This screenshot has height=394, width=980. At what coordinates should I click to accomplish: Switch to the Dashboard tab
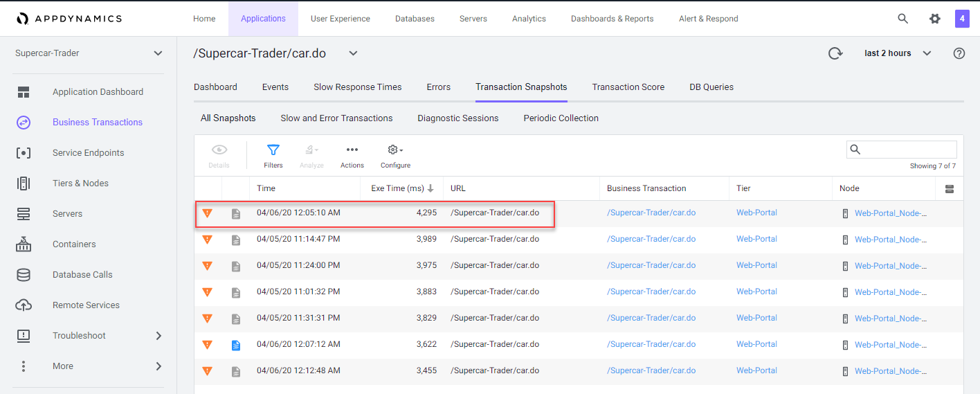(x=215, y=87)
